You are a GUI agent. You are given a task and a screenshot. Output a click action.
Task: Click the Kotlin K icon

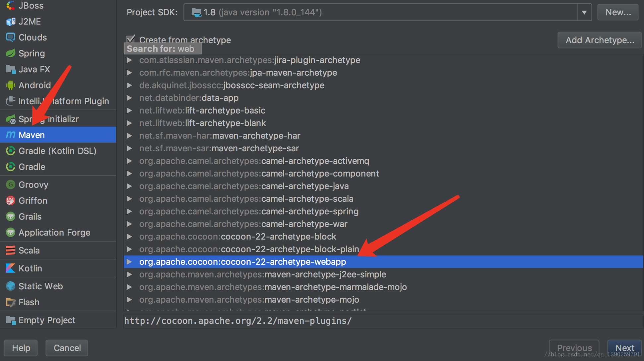point(11,268)
